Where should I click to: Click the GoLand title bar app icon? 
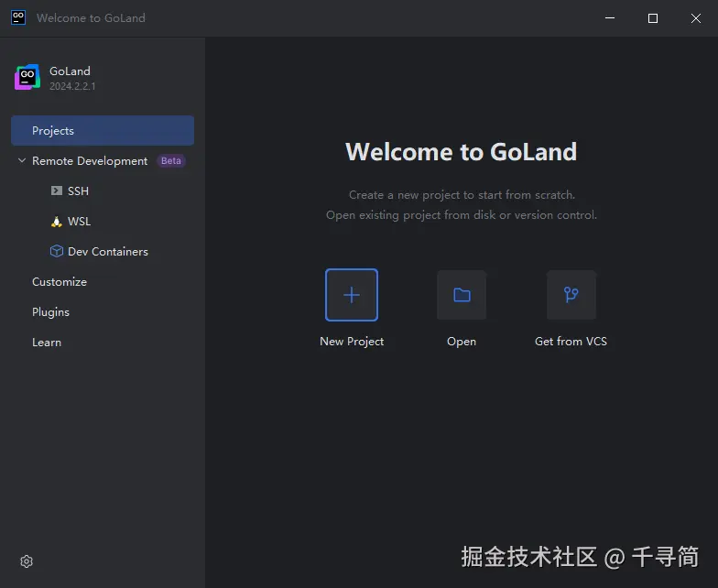(x=18, y=18)
